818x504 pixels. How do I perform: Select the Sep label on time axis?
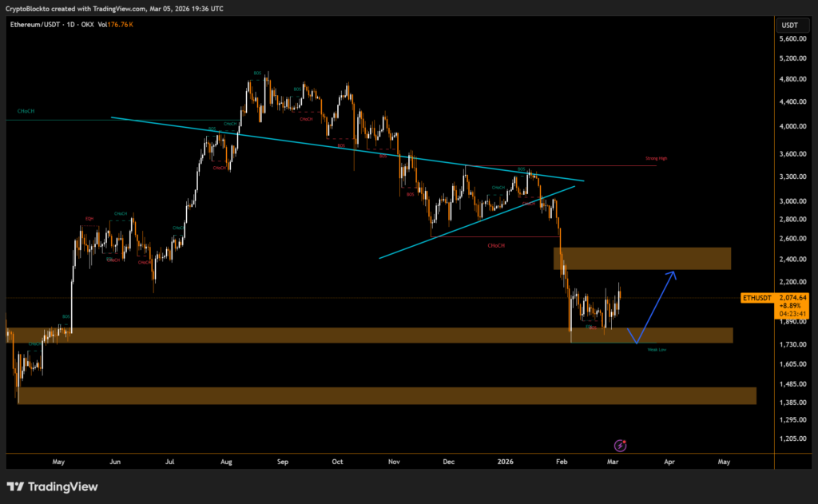(282, 462)
